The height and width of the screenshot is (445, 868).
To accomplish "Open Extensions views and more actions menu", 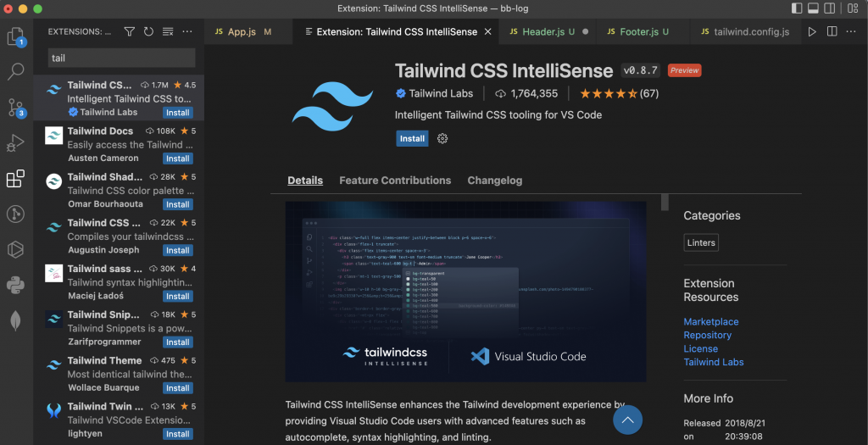I will coord(187,31).
